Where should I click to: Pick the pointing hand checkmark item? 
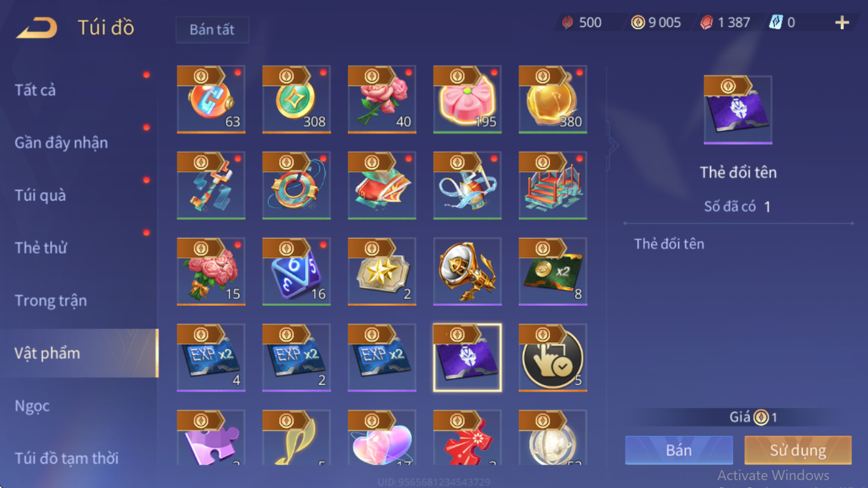(553, 357)
